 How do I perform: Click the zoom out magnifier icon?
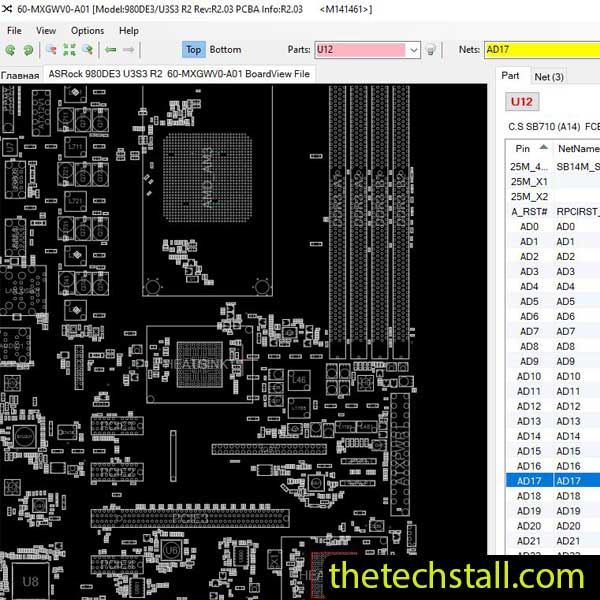(x=50, y=49)
